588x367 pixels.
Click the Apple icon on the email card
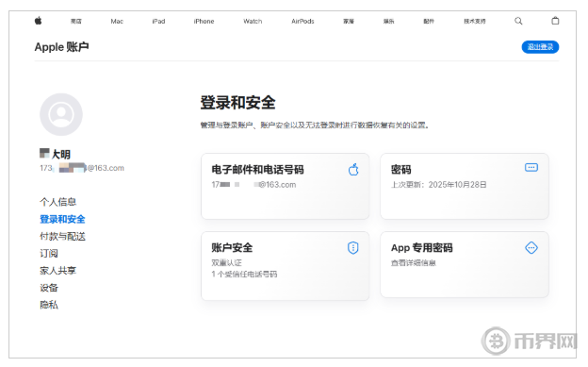point(353,170)
